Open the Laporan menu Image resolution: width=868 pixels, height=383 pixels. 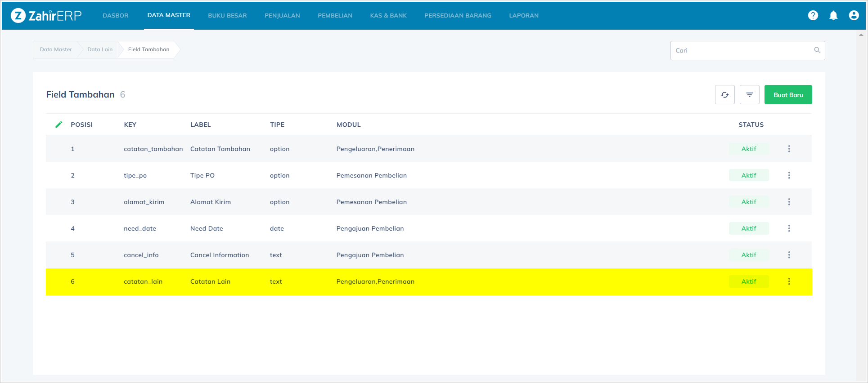523,15
